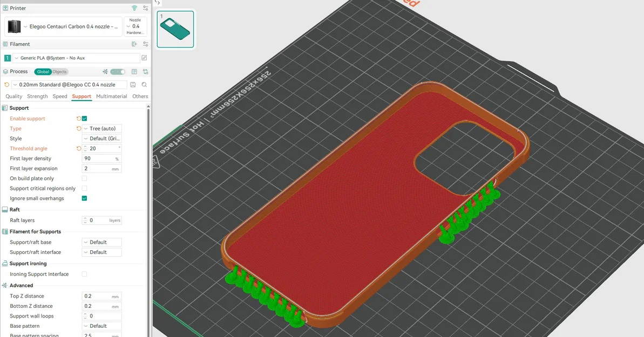
Task: Open the support Type dropdown Tree (auto)
Action: pyautogui.click(x=102, y=128)
